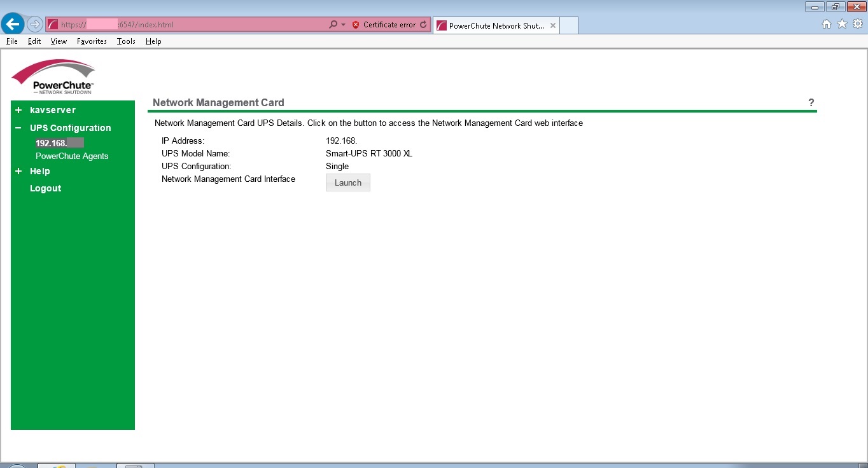Refresh the page with reload icon
The image size is (868, 468).
[x=423, y=25]
